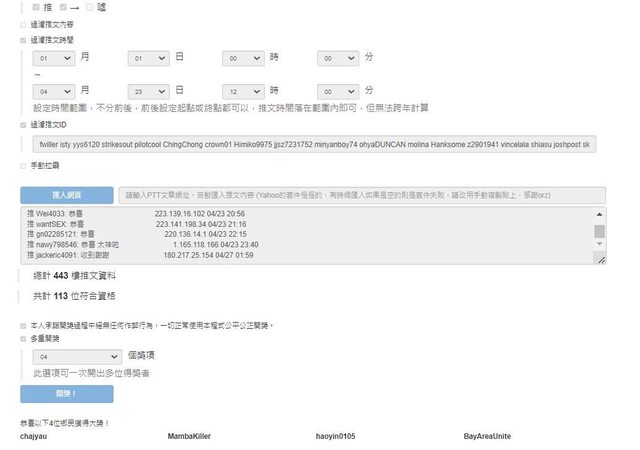Enable the 過濾推文內容 content filter checkbox
Viewport: 640px width, 450px height.
tap(24, 23)
